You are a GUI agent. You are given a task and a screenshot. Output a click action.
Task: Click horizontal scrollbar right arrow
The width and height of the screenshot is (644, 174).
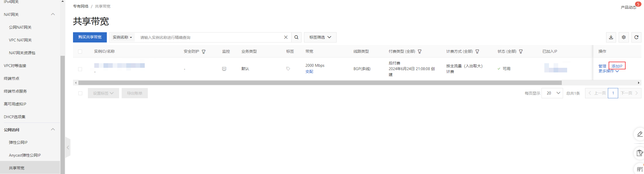(x=639, y=83)
